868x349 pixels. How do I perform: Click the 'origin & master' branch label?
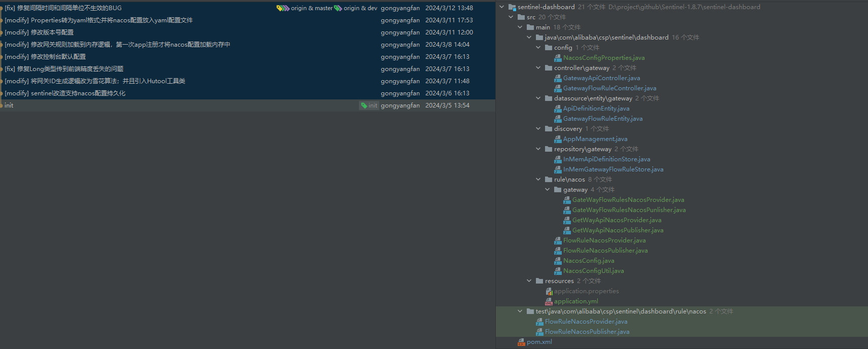tap(312, 8)
